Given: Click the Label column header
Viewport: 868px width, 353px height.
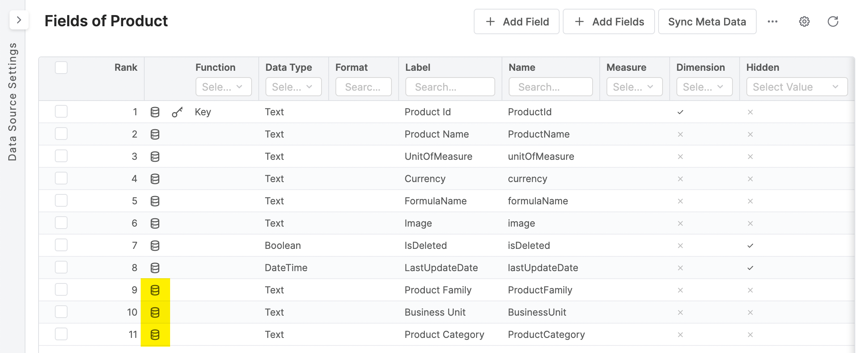Looking at the screenshot, I should [x=418, y=68].
